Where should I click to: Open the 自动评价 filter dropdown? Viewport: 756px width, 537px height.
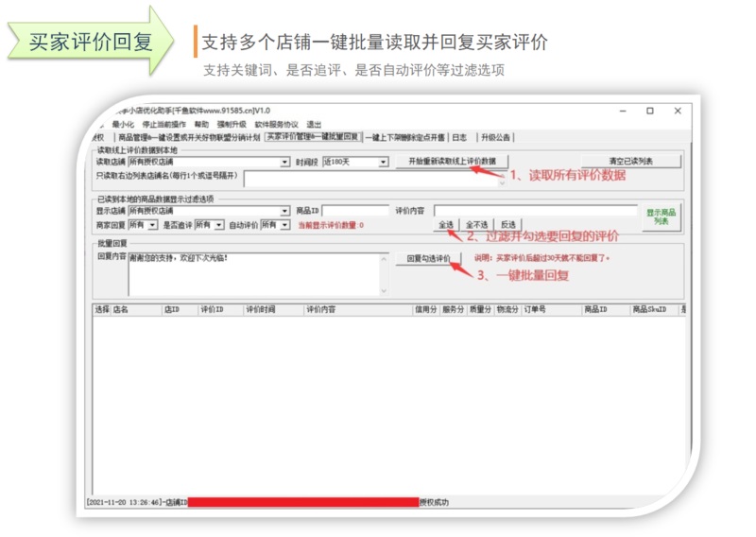pos(285,225)
